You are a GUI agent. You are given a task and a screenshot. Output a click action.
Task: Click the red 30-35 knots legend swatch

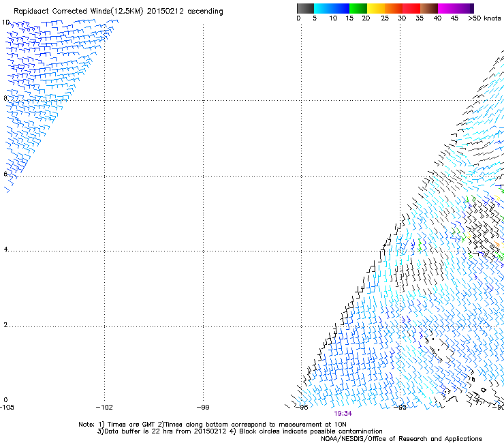411,8
